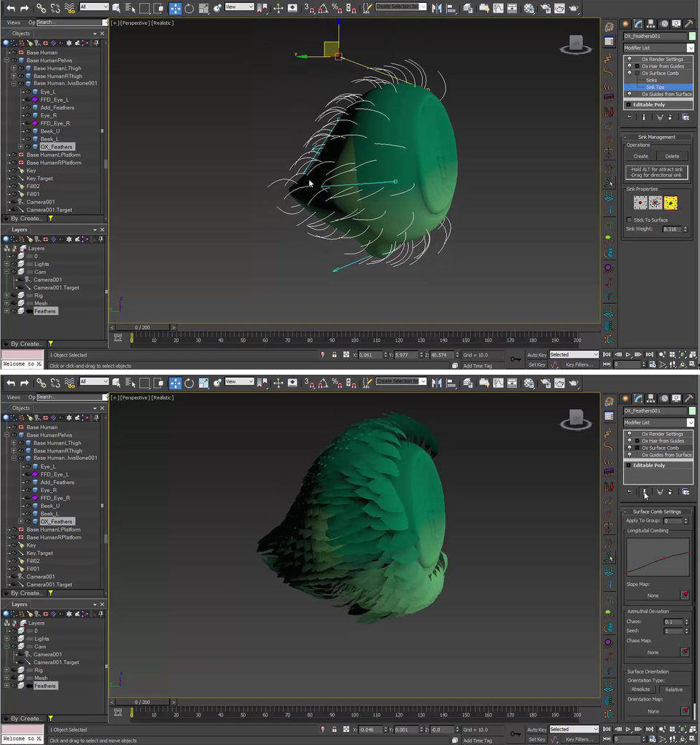
Task: Click Set Key in the upper window
Action: [537, 365]
